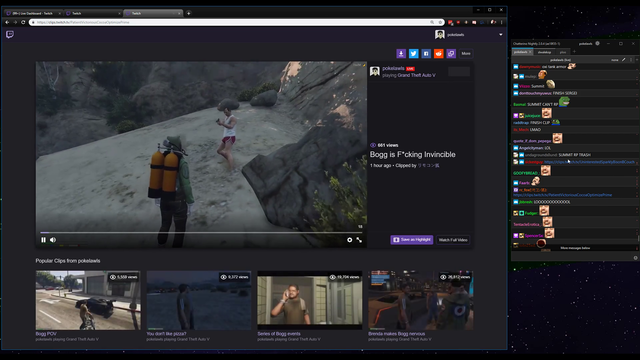Open the Series of Bogg events clip thumbnail
The width and height of the screenshot is (640, 360).
[x=310, y=300]
